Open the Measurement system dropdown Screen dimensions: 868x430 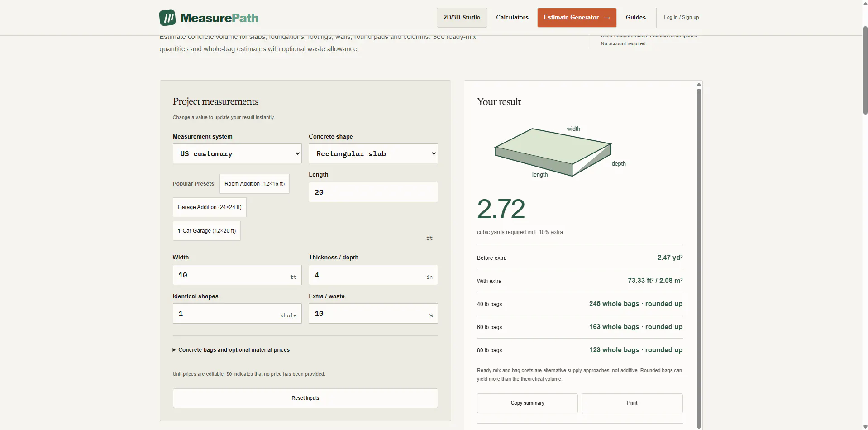[237, 154]
